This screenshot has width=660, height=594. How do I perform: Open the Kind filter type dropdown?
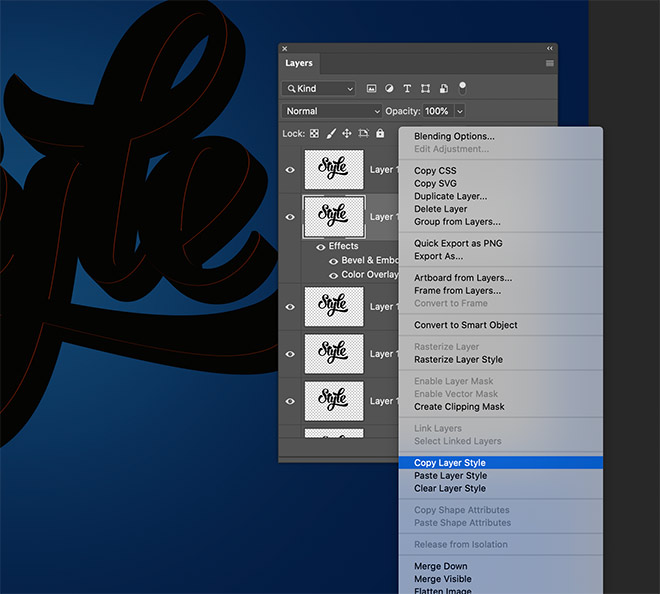click(x=318, y=89)
